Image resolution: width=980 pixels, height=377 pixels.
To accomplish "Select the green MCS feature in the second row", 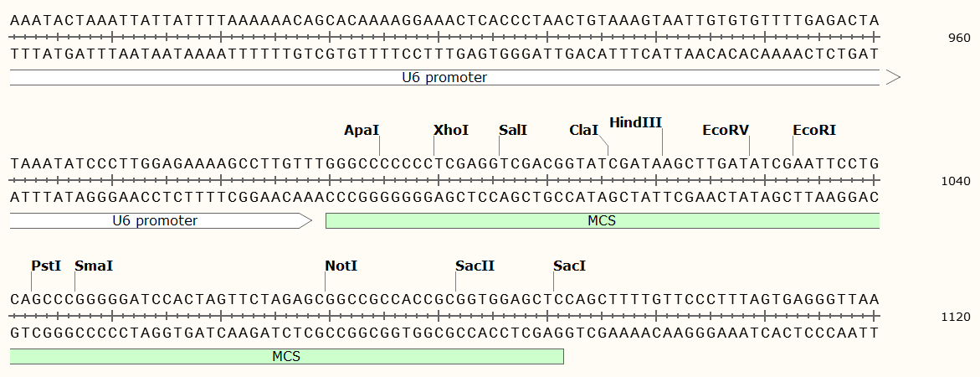I will [x=602, y=221].
